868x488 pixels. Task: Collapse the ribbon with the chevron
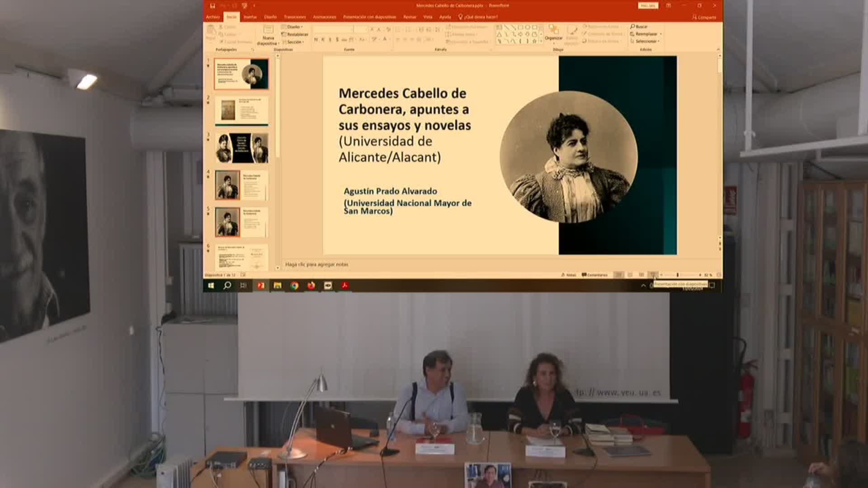click(x=718, y=49)
